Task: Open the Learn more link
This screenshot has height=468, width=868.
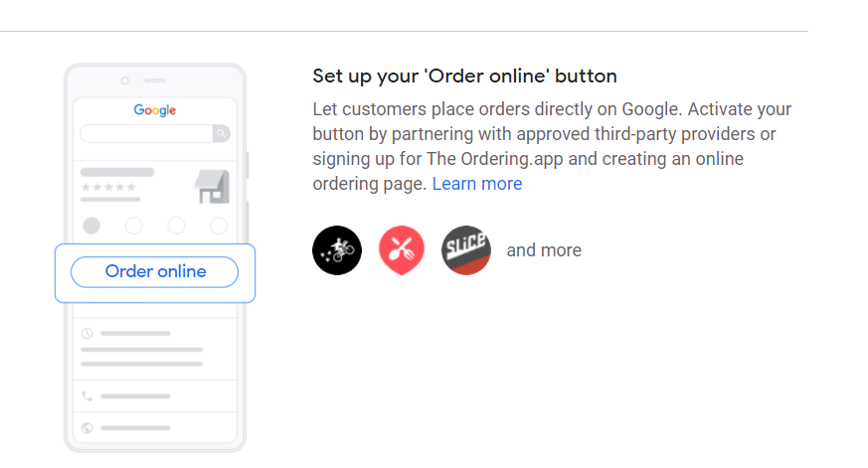Action: point(477,184)
